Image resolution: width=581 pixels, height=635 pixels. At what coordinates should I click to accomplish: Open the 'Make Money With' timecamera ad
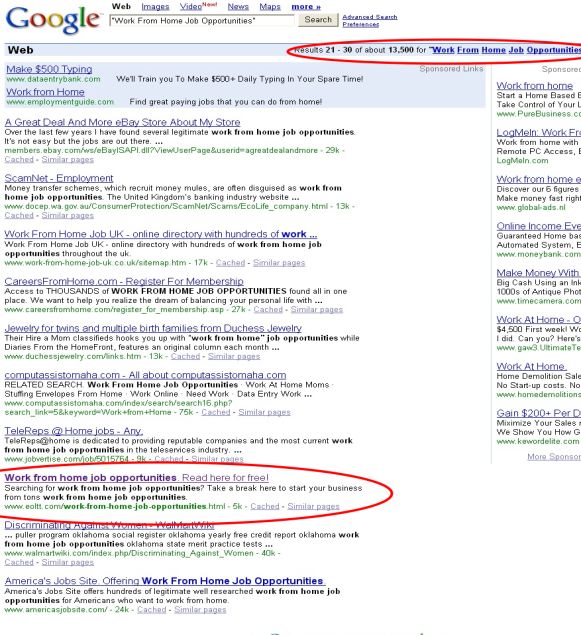tap(538, 273)
